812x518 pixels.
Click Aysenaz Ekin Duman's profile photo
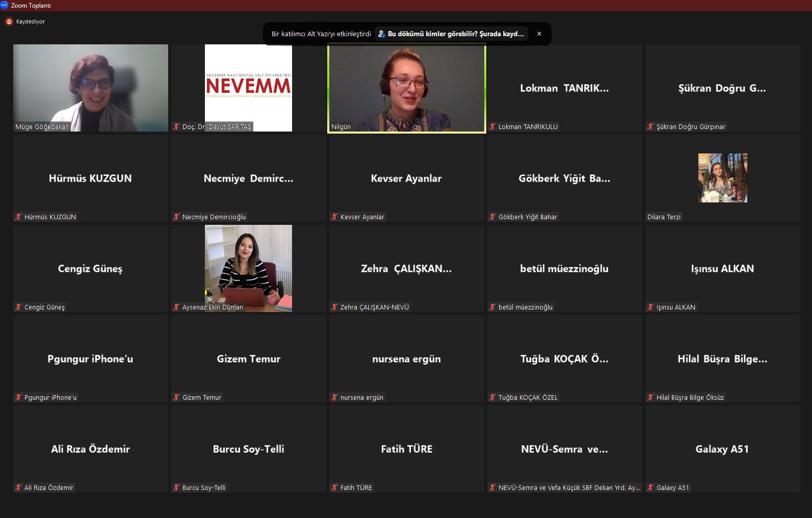point(248,268)
